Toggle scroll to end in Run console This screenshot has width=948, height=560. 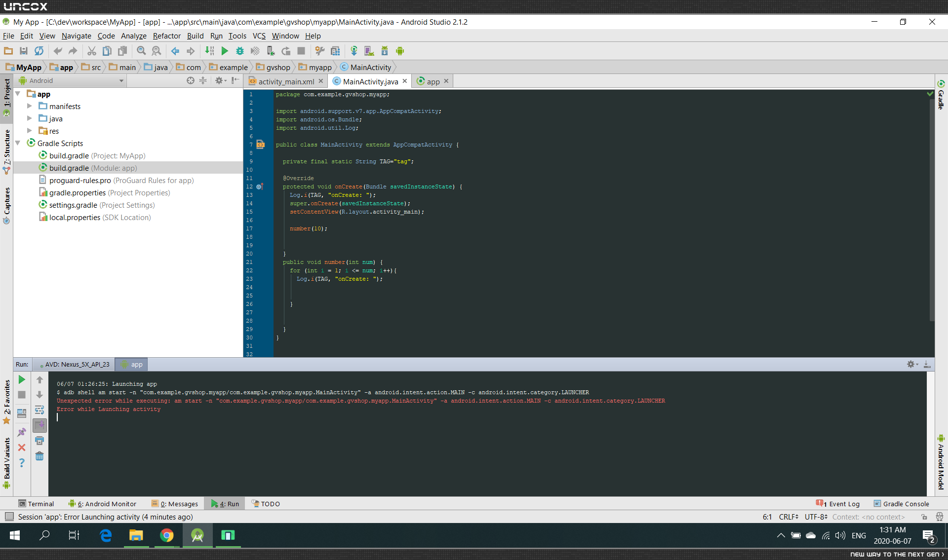pos(39,425)
